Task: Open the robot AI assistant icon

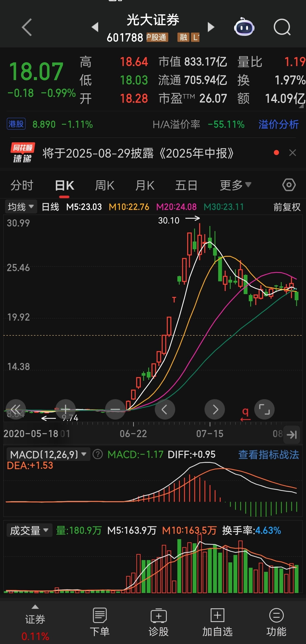Action: [244, 27]
